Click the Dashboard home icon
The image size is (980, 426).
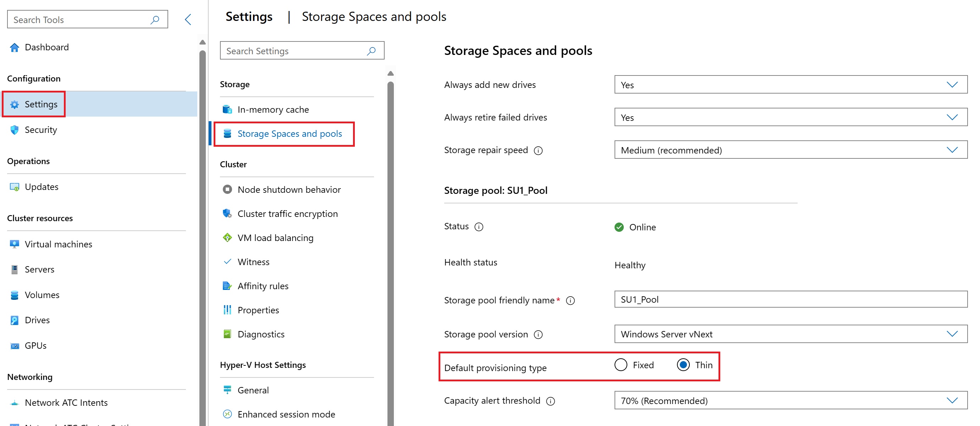[x=15, y=47]
